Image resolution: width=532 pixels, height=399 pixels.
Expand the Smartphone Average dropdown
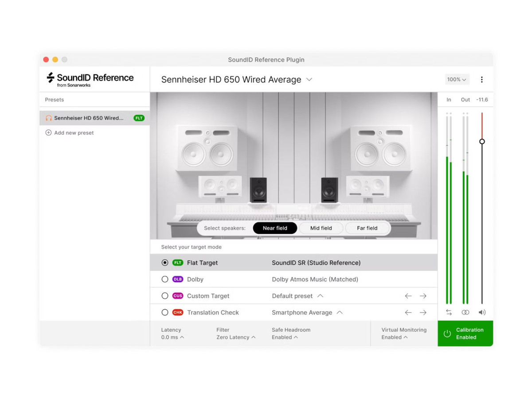307,312
